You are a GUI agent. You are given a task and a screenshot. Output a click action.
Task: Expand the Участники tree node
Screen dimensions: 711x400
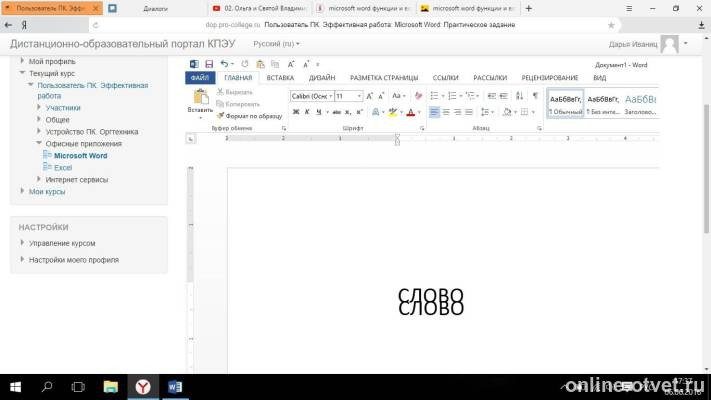coord(39,107)
